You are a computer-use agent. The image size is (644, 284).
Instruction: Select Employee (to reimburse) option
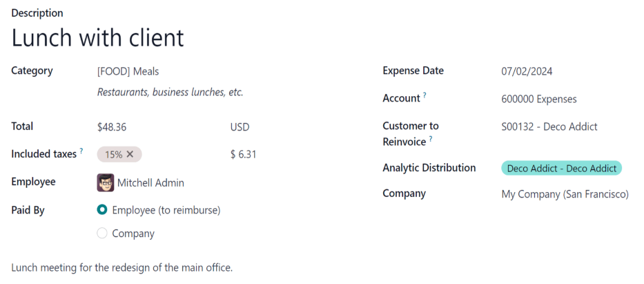click(102, 210)
